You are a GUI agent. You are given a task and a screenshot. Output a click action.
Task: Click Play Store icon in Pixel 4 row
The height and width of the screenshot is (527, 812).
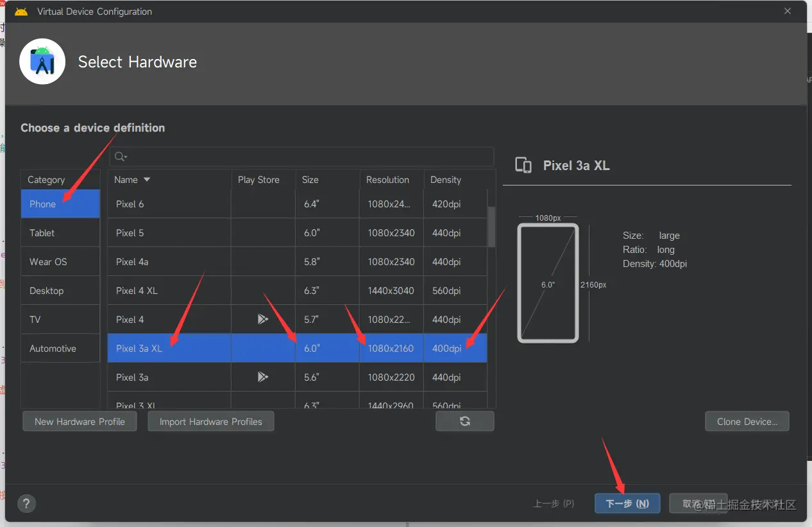click(263, 319)
